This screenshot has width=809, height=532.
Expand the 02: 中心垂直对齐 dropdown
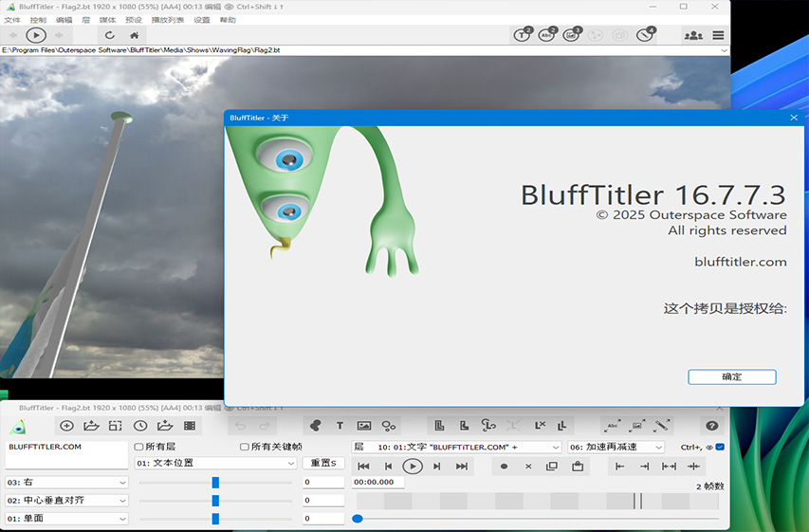pyautogui.click(x=66, y=500)
